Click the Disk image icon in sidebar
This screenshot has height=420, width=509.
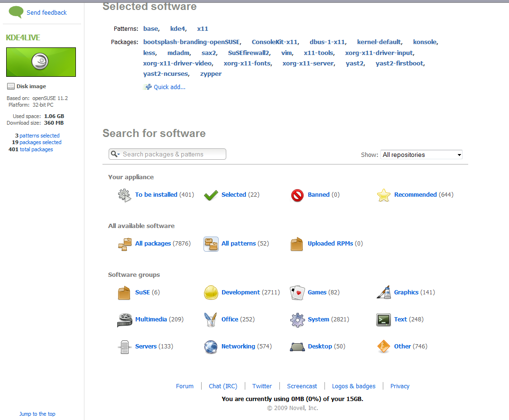coord(11,86)
